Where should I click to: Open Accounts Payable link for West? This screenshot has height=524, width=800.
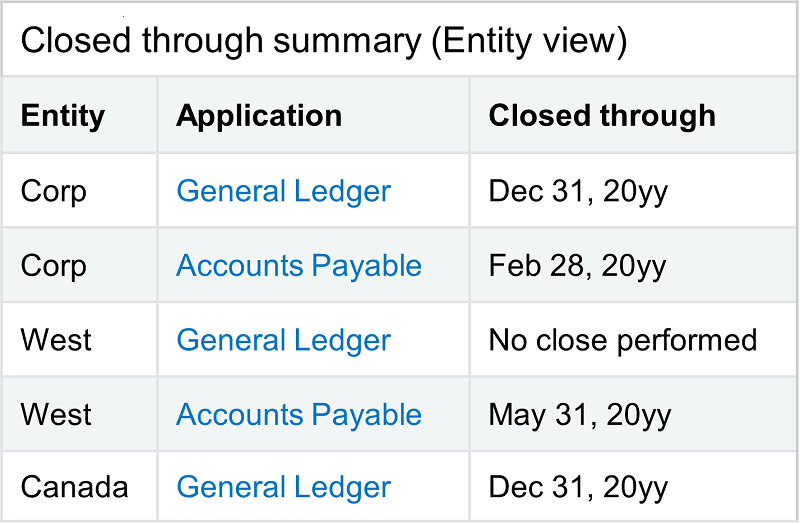pyautogui.click(x=299, y=415)
